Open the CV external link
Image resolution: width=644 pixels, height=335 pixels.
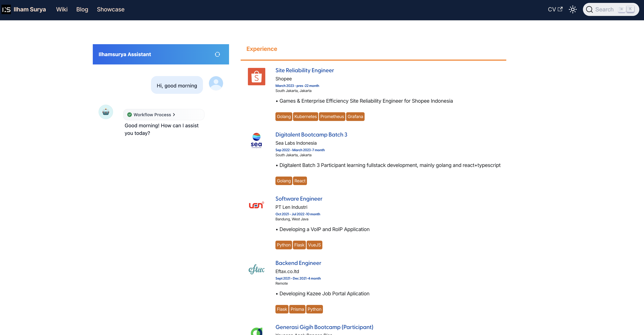click(x=555, y=9)
